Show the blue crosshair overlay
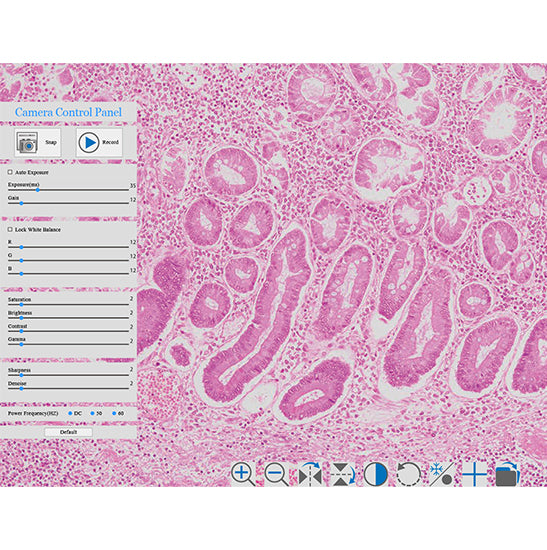 [474, 474]
